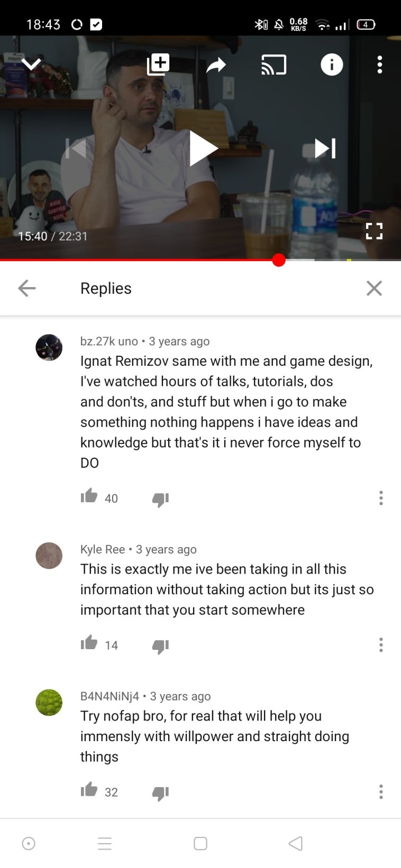Open recent apps with square navigation button
401x868 pixels.
(x=200, y=843)
